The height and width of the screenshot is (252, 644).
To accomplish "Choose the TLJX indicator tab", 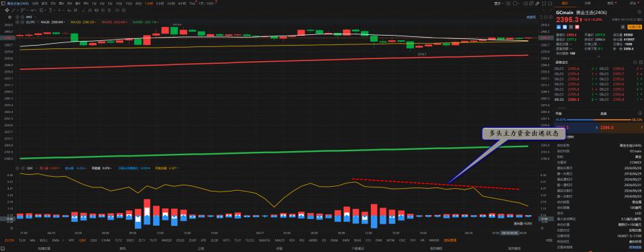I will [x=21, y=240].
